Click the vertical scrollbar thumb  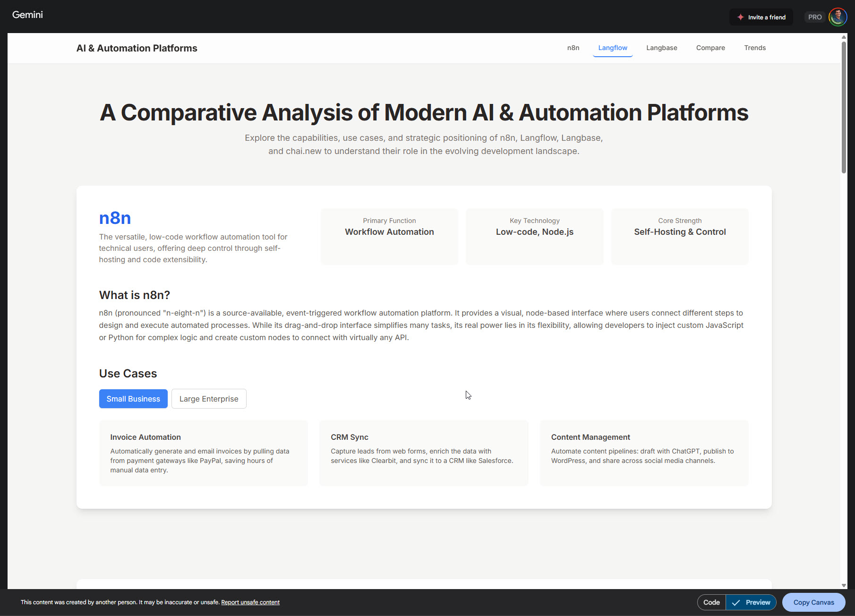[844, 107]
